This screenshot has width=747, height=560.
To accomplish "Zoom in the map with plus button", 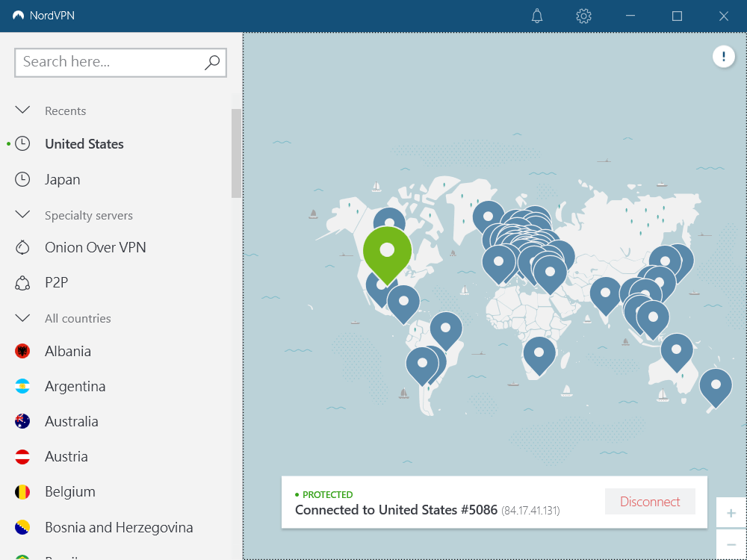I will tap(731, 513).
